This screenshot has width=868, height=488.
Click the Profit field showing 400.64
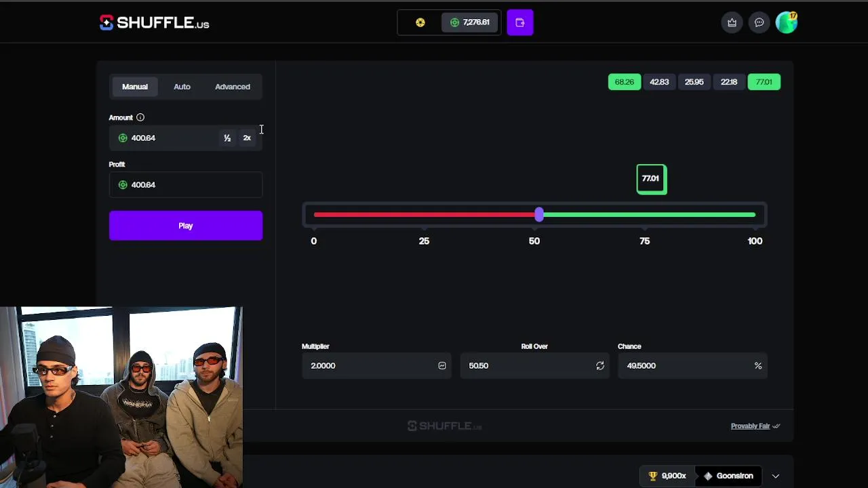click(x=186, y=184)
